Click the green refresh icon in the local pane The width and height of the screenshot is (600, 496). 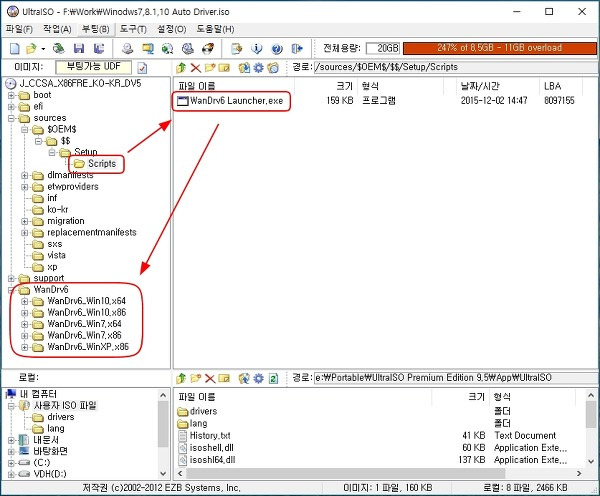273,379
